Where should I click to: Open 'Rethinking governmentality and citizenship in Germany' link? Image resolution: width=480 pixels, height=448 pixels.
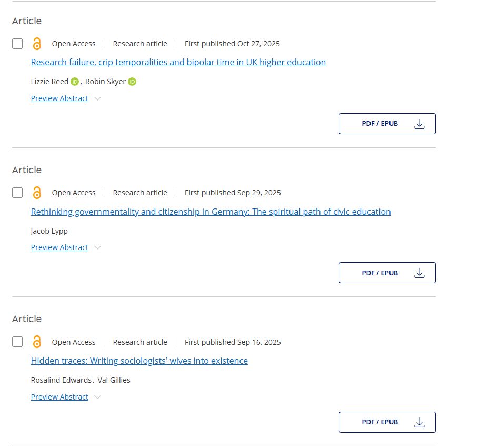211,212
